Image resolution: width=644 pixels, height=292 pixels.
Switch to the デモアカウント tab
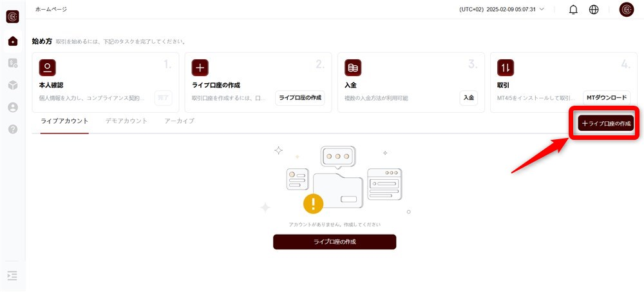pos(126,121)
